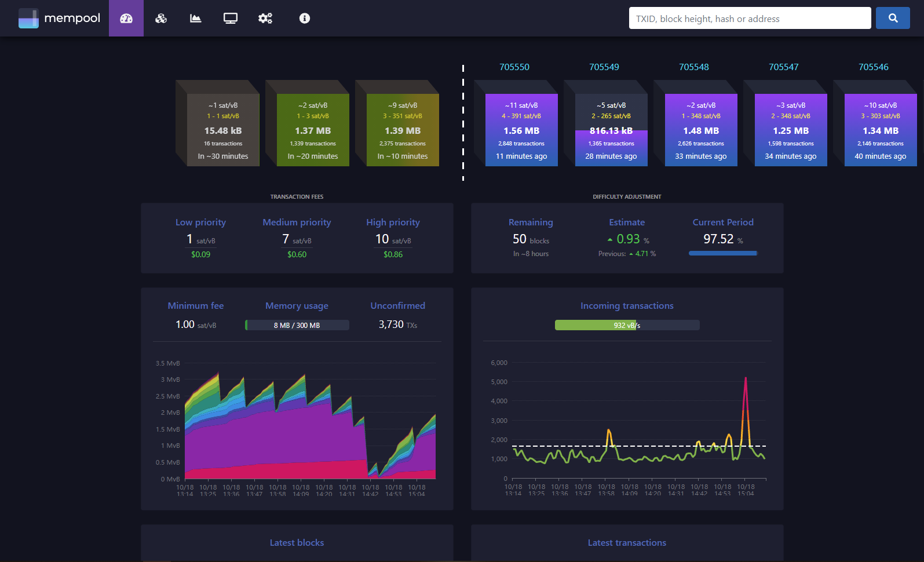Image resolution: width=924 pixels, height=562 pixels.
Task: Select the 816.13 kB mined block
Action: [611, 130]
